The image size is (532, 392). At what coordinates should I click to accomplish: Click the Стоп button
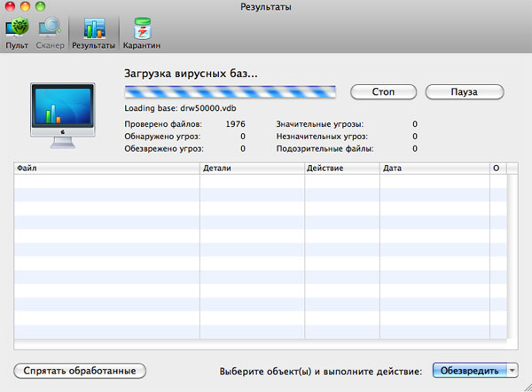point(383,92)
